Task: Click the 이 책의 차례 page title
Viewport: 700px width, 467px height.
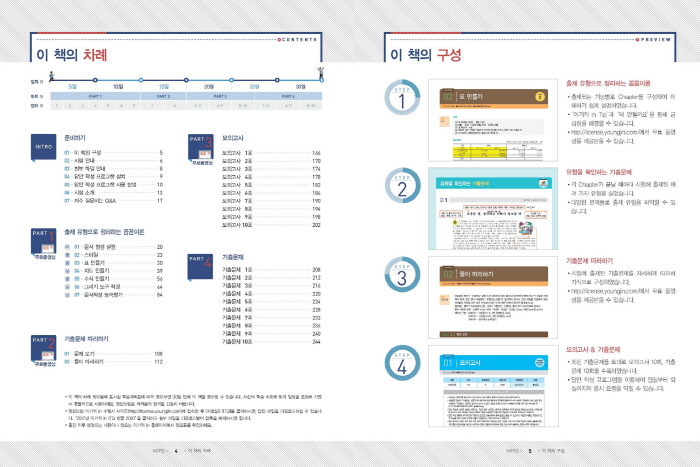Action: (x=72, y=55)
